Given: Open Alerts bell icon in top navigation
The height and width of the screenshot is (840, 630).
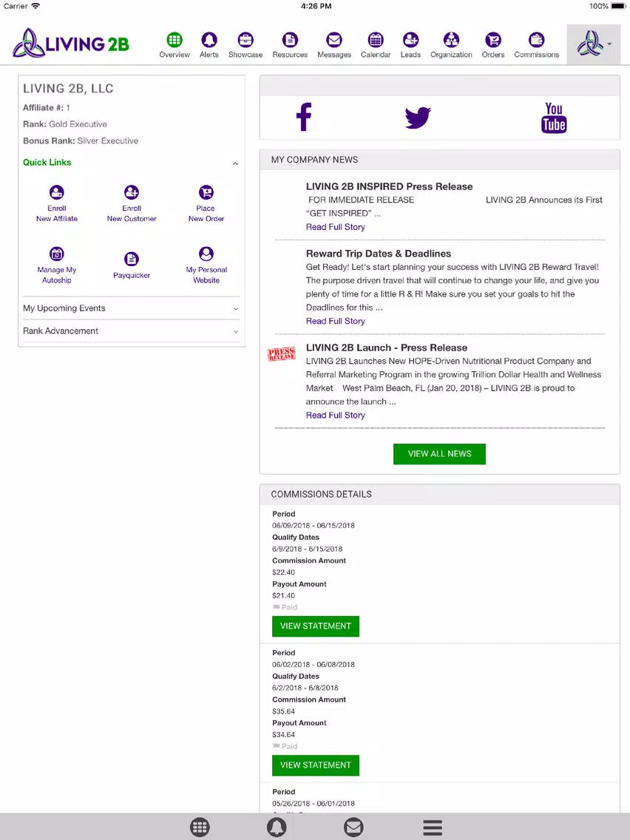Looking at the screenshot, I should [x=209, y=45].
